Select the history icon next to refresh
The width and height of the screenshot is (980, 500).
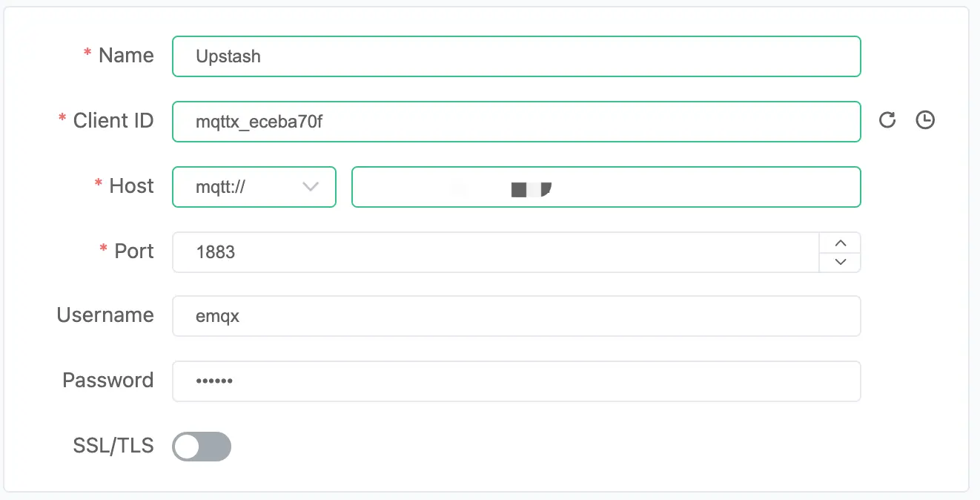click(924, 120)
